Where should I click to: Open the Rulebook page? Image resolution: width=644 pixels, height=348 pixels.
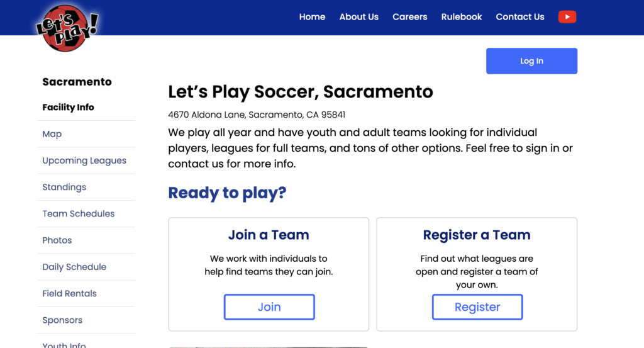coord(461,17)
